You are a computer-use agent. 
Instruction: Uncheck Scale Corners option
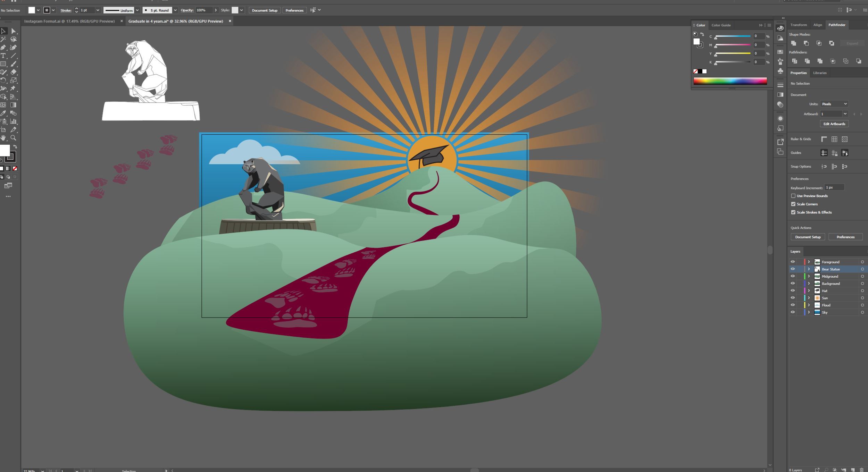pos(793,204)
